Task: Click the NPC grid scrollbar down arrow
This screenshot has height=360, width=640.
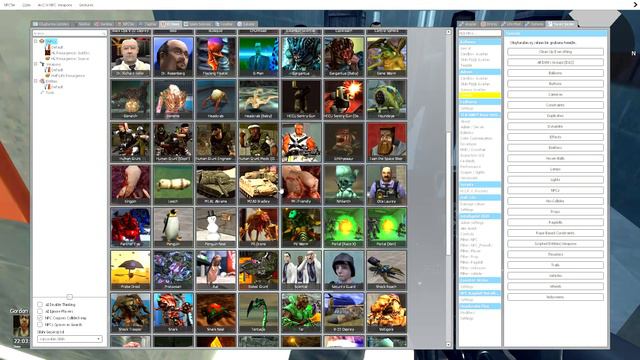Action: click(x=449, y=344)
